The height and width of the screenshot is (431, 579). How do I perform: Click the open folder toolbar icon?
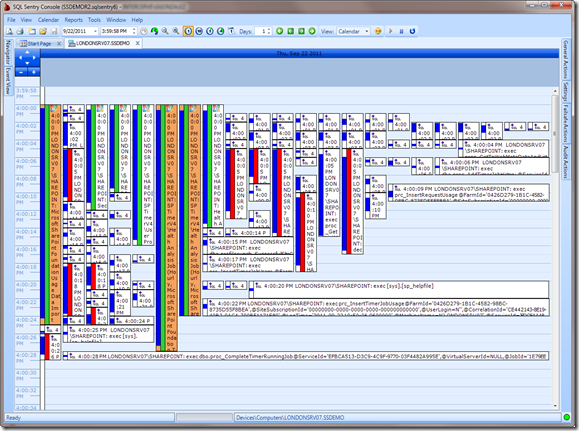click(x=43, y=31)
